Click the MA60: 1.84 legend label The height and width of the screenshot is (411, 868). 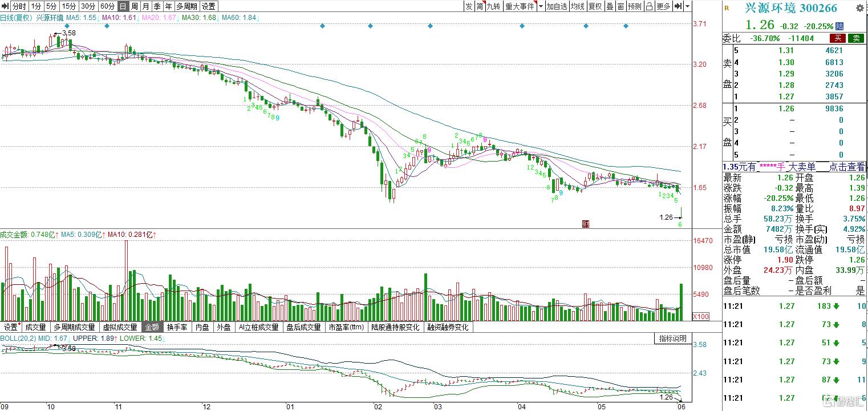240,18
